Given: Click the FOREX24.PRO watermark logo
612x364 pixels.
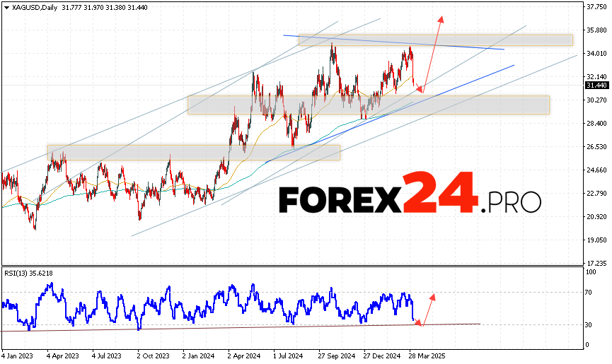Looking at the screenshot, I should point(410,194).
